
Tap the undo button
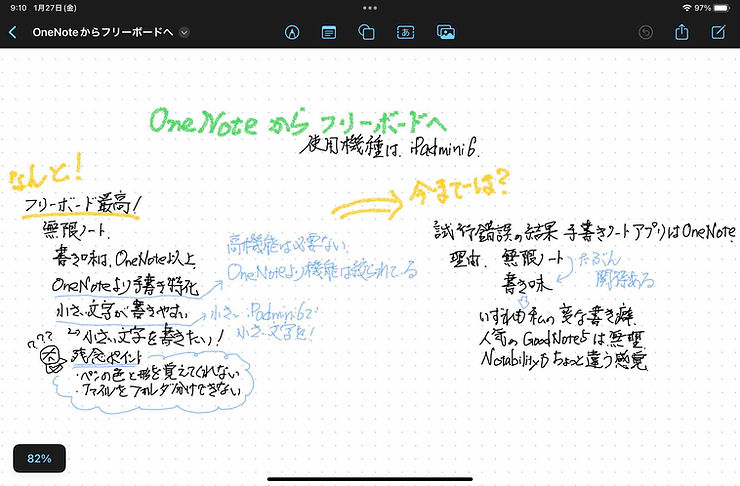pyautogui.click(x=645, y=32)
